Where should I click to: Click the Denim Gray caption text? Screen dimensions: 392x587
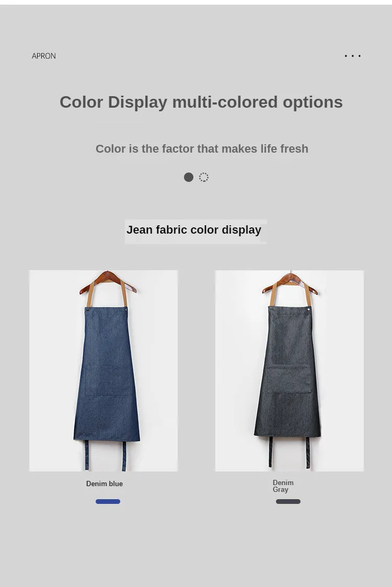[x=283, y=486]
